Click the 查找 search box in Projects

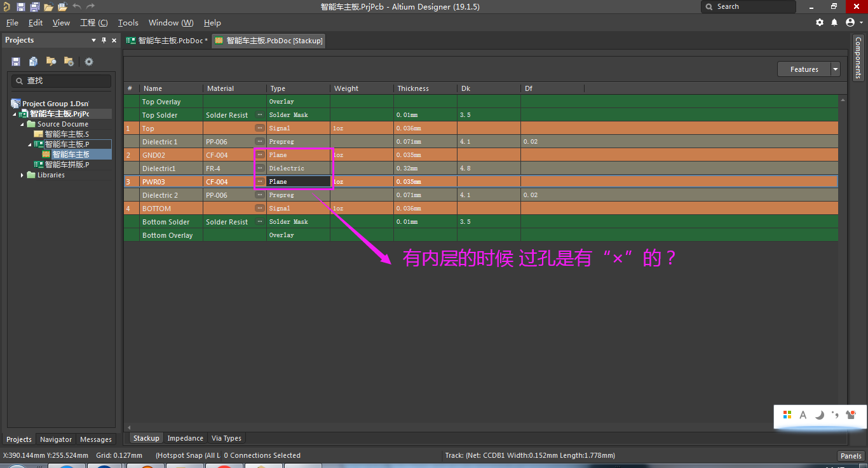[x=62, y=81]
